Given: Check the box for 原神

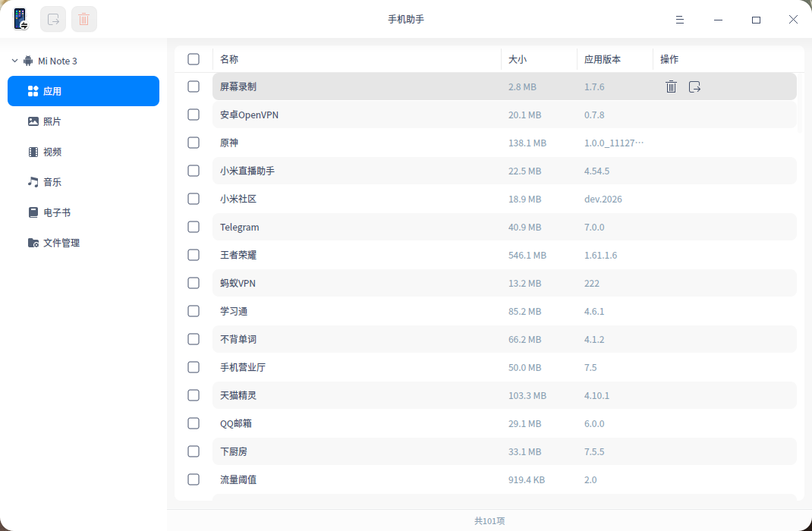Looking at the screenshot, I should (194, 143).
